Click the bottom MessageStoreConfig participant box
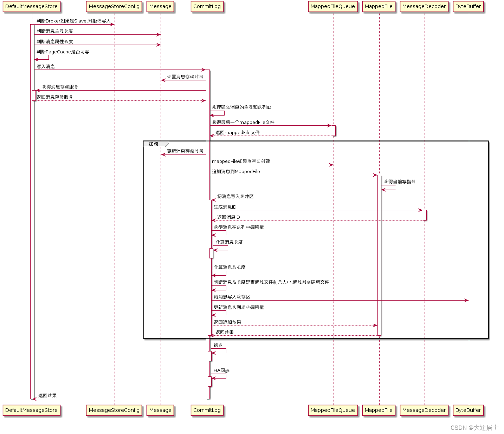 [x=114, y=410]
